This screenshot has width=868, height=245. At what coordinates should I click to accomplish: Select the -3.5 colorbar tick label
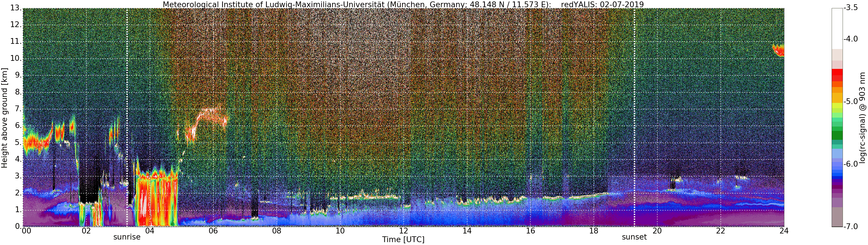tap(851, 8)
